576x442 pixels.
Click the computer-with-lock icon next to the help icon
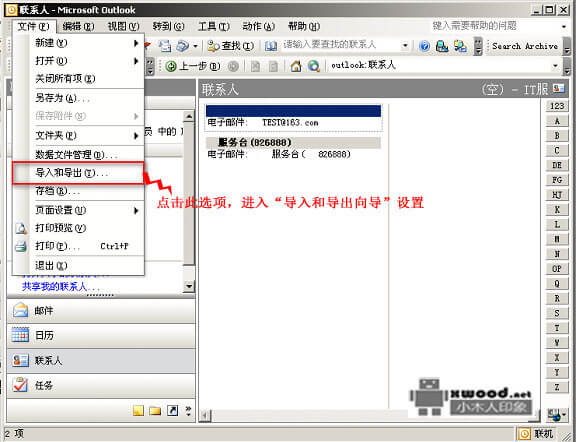[x=442, y=46]
